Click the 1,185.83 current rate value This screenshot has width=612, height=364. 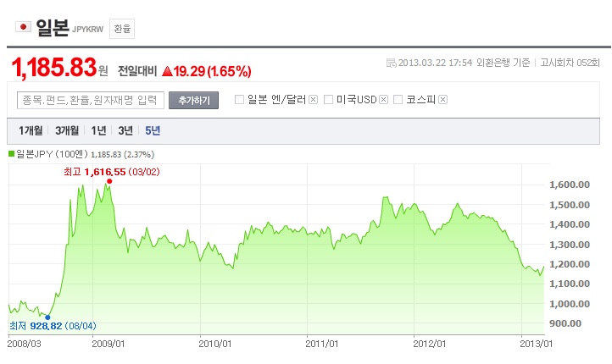coord(54,68)
